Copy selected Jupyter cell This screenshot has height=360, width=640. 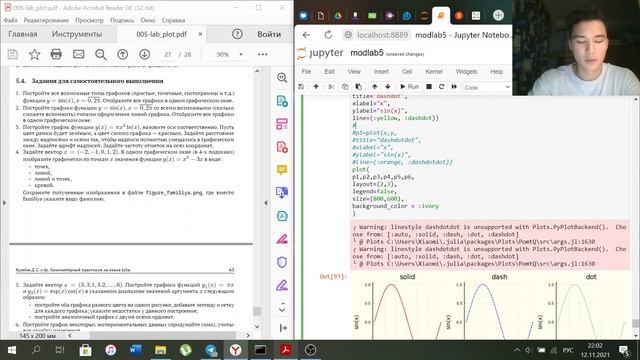click(345, 87)
